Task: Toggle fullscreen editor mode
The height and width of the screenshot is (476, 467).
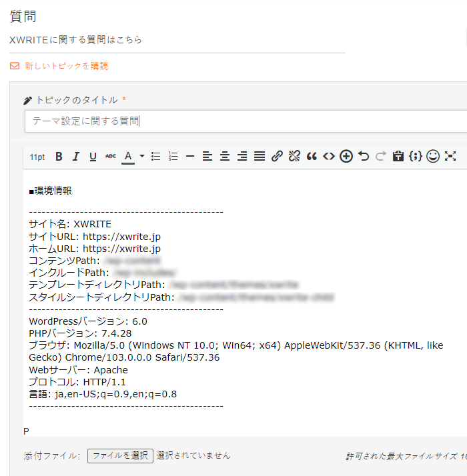Action: [450, 157]
